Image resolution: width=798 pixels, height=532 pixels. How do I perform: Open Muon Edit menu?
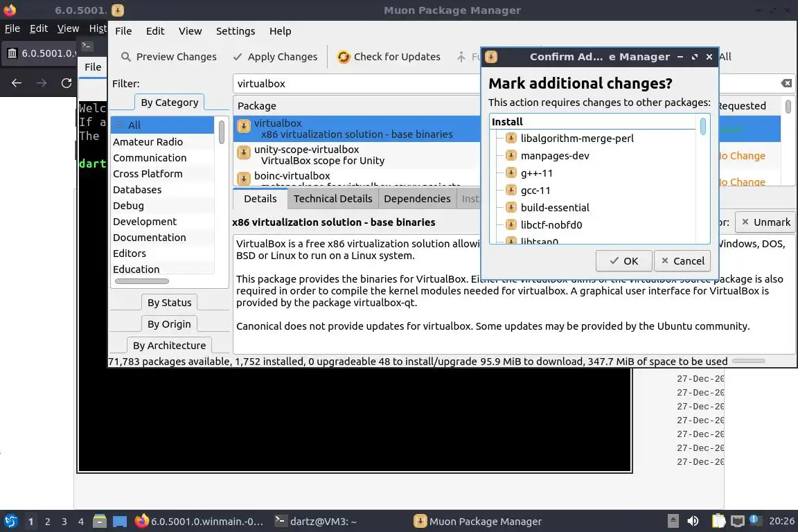click(155, 31)
